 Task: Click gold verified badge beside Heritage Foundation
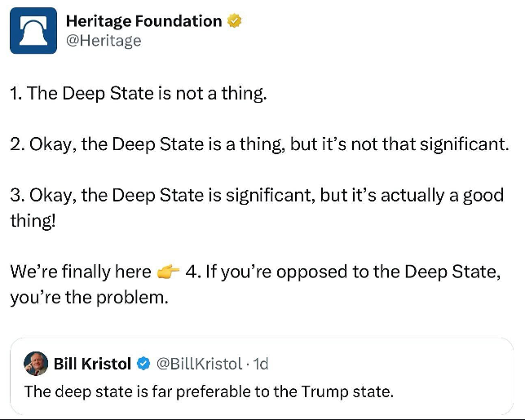tap(235, 22)
